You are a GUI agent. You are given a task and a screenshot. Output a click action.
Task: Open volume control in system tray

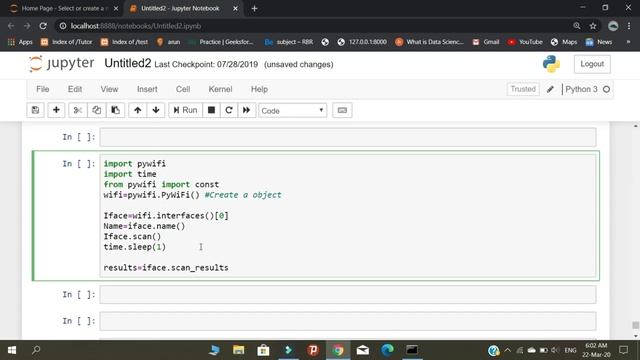coord(555,350)
